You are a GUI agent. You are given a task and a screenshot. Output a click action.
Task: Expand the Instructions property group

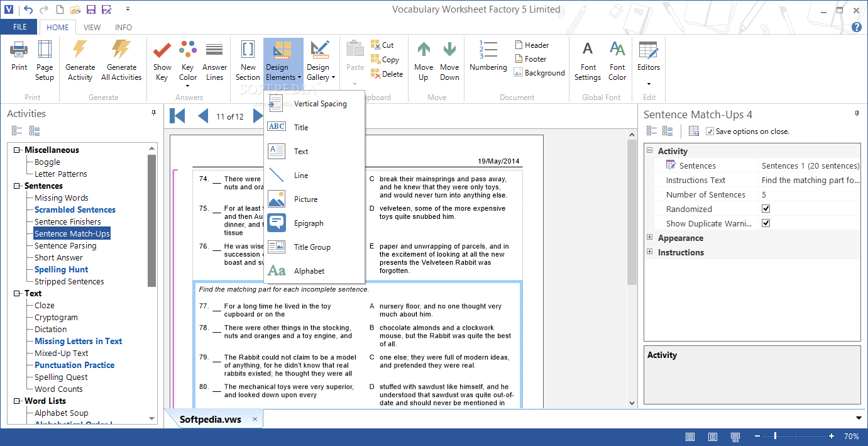point(649,252)
